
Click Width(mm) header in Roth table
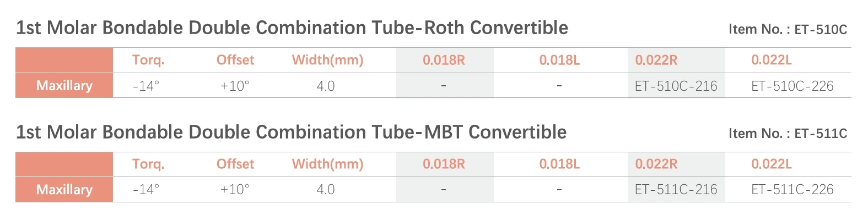click(327, 60)
